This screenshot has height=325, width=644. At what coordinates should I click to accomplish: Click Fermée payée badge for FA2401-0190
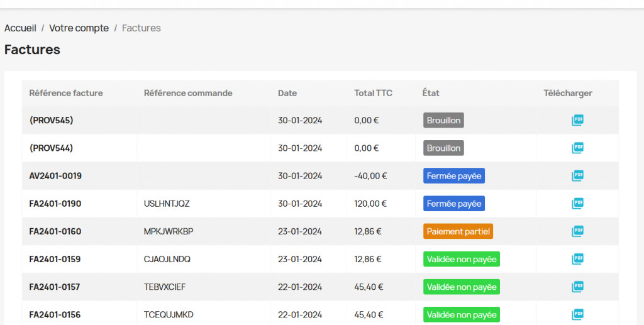[453, 204]
